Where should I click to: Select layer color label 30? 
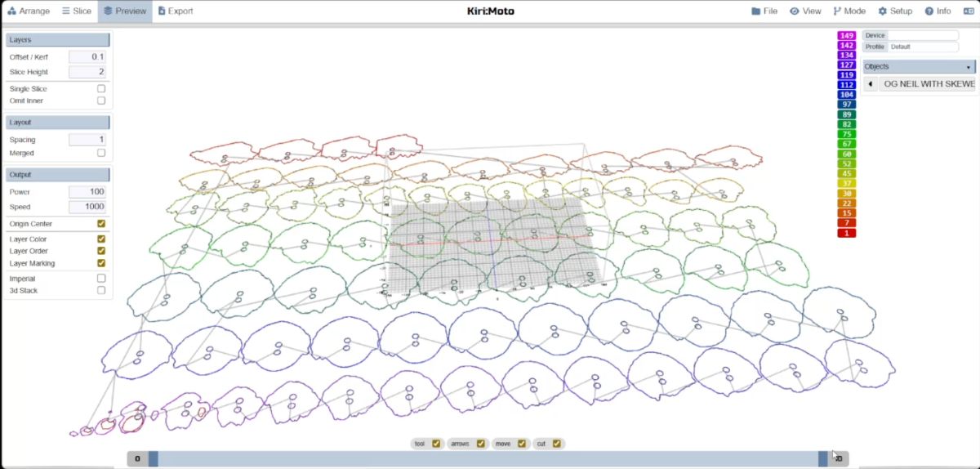click(x=847, y=194)
